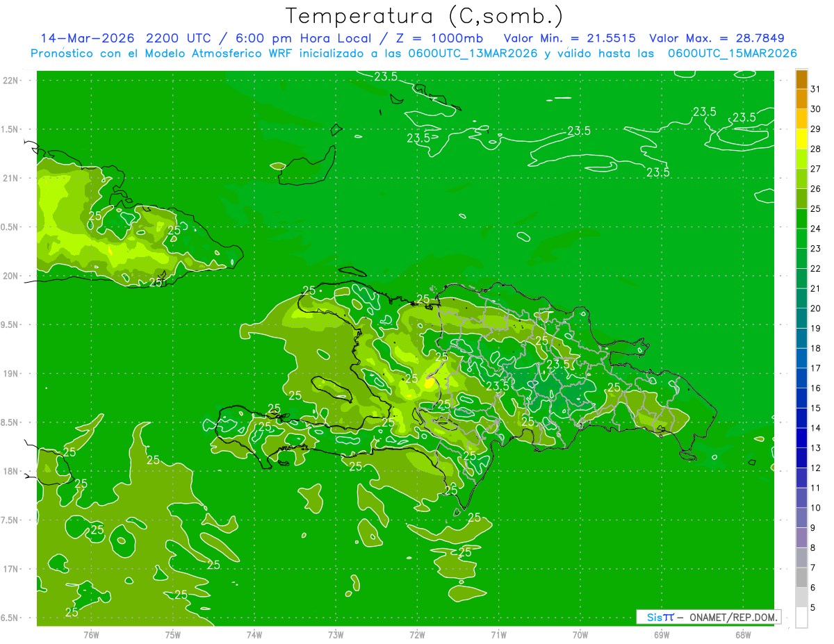Click the 71W longitude axis label
834x644 pixels.
click(498, 634)
